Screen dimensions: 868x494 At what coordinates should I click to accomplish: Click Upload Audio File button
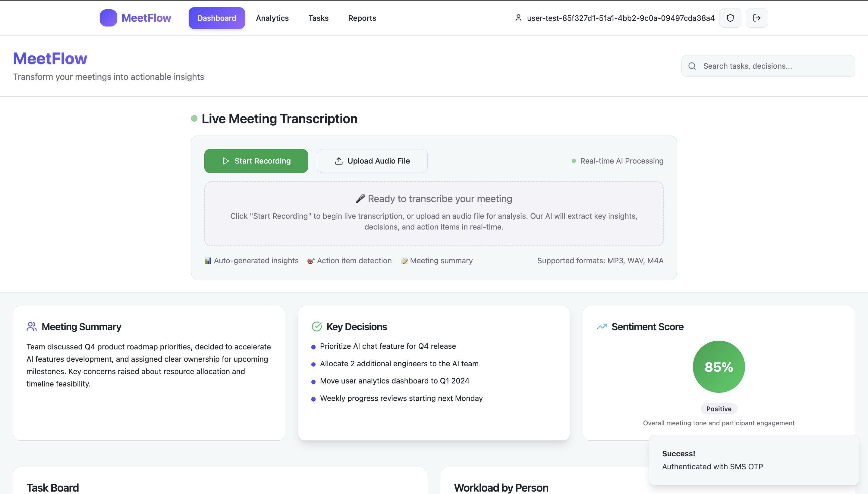(372, 161)
